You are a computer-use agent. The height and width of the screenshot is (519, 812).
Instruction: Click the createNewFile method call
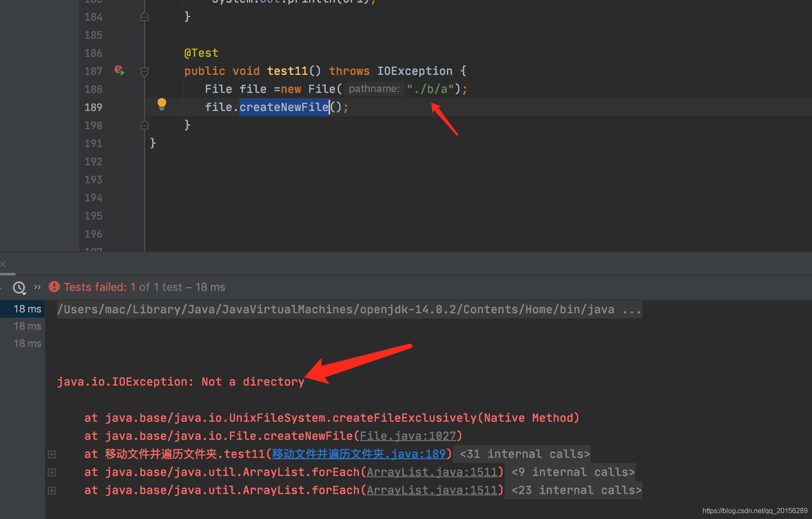284,107
